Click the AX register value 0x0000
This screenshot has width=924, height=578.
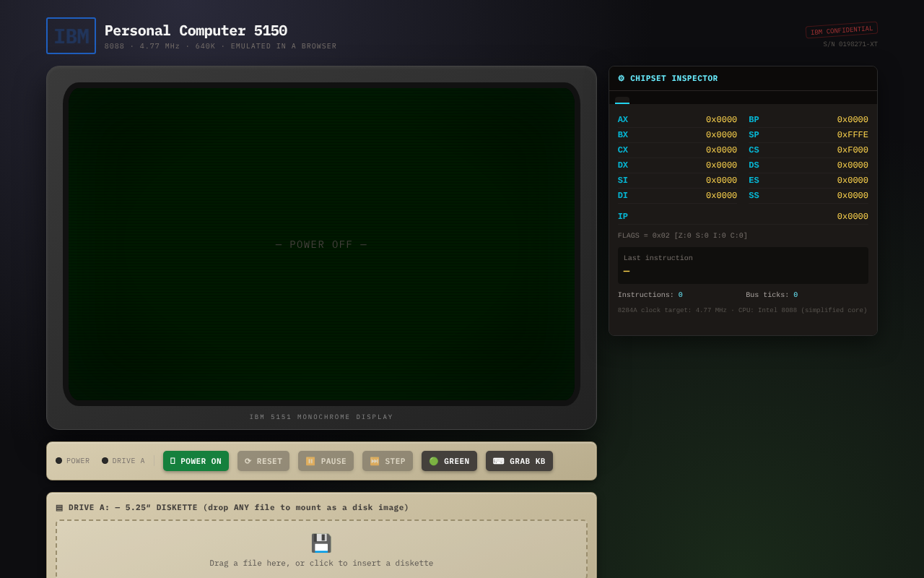[721, 120]
